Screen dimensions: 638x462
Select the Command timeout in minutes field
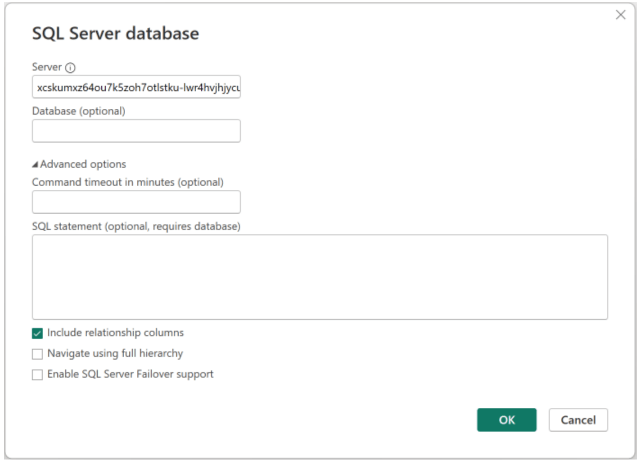(136, 202)
